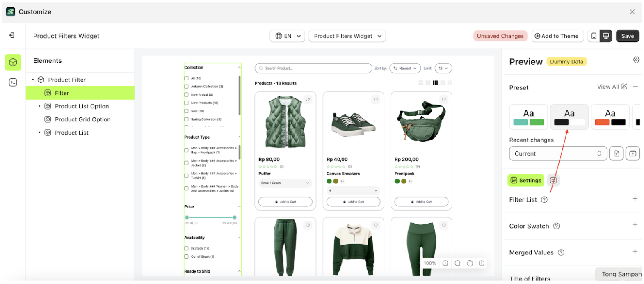Switch to mobile preview device icon
The image size is (644, 284).
pyautogui.click(x=594, y=36)
